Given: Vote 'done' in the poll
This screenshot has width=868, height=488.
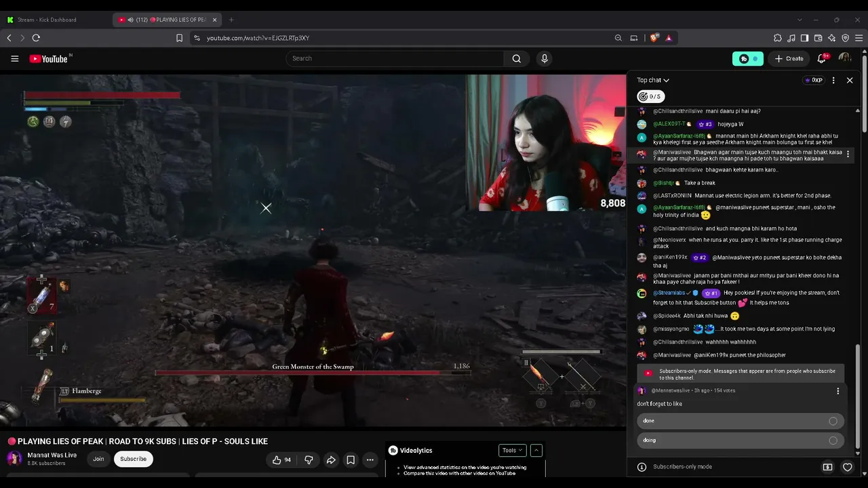Looking at the screenshot, I should (x=741, y=421).
